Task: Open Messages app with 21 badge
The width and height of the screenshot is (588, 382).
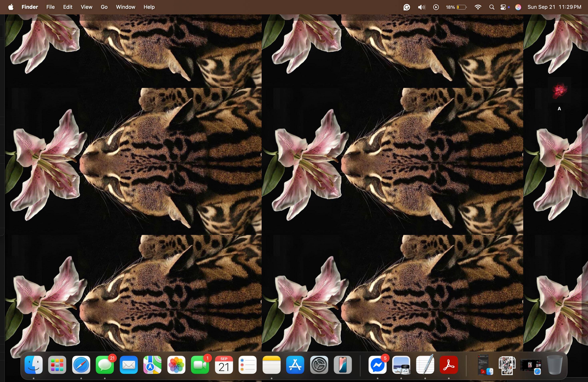Action: pyautogui.click(x=105, y=365)
